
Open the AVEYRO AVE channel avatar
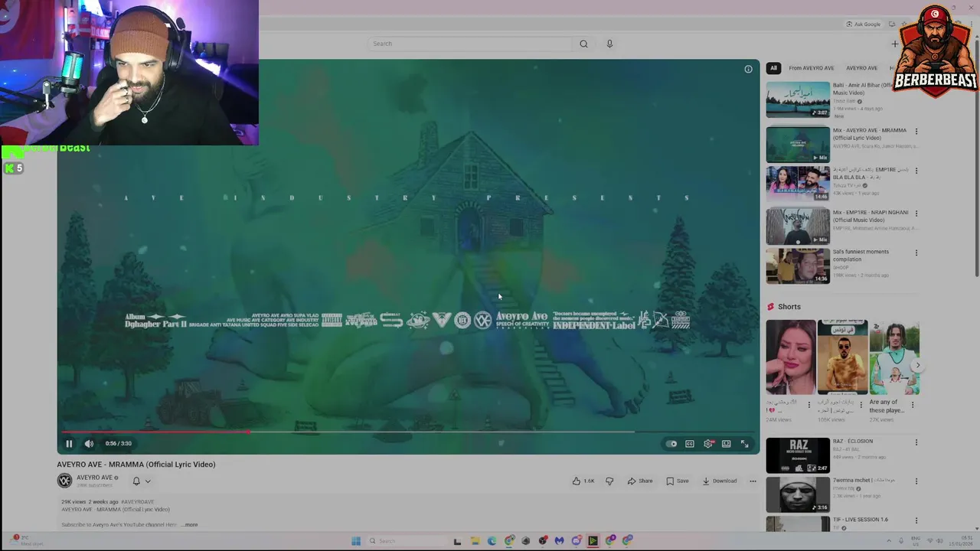tap(64, 481)
